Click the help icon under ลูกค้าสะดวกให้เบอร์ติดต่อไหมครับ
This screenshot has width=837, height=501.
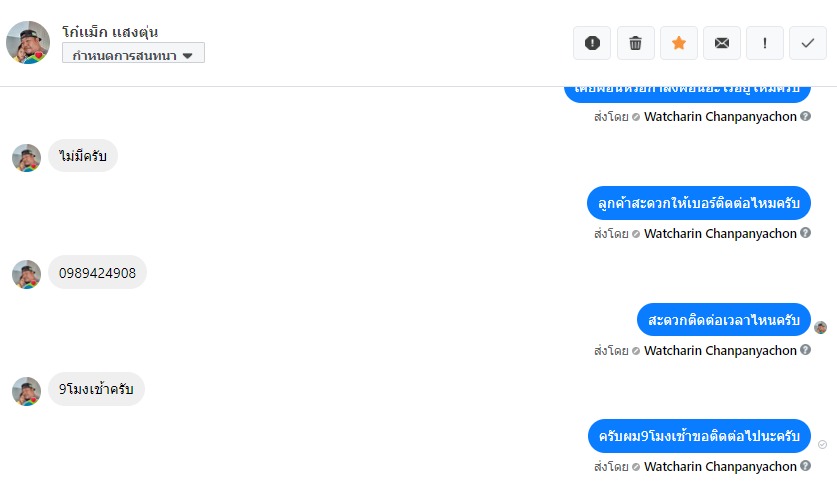[x=805, y=233]
